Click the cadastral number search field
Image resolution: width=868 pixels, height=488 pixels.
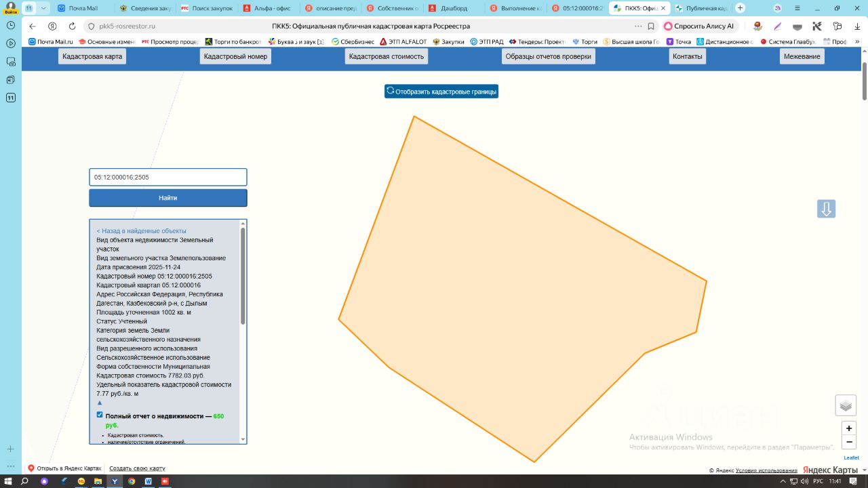click(x=168, y=178)
